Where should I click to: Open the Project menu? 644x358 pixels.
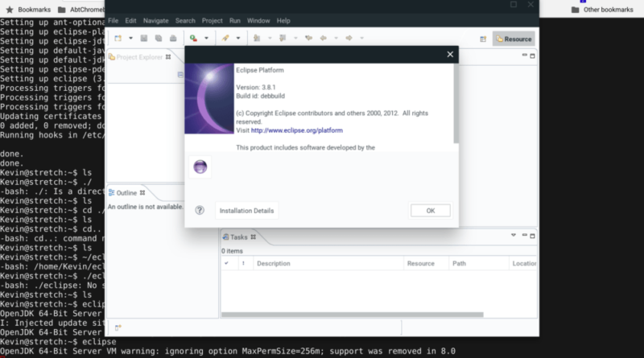click(x=212, y=21)
